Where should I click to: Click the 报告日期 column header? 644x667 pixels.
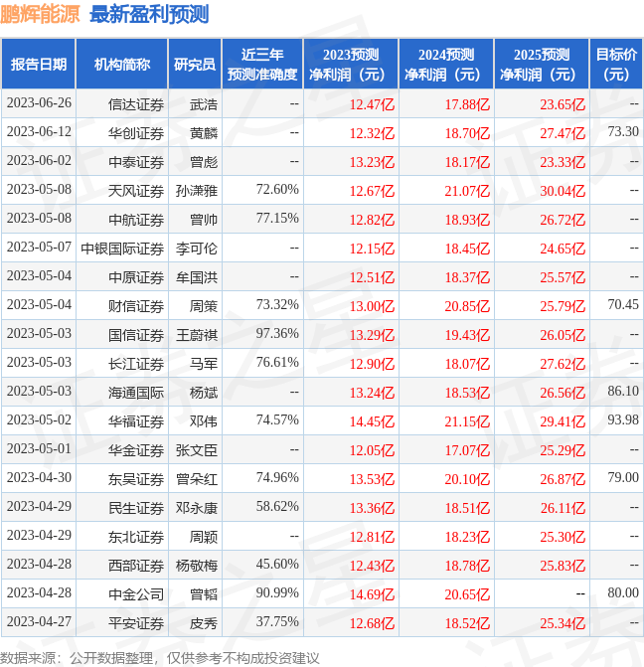coord(39,65)
